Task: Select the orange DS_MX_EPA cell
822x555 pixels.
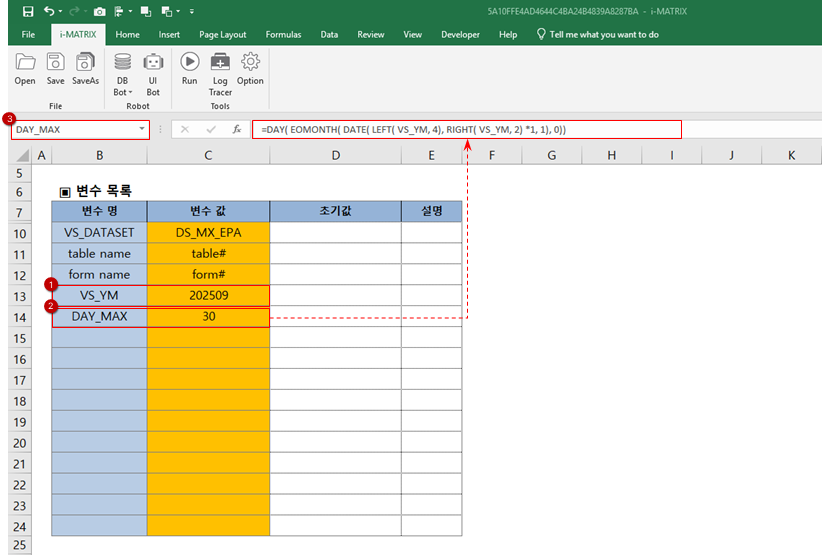Action: 208,232
